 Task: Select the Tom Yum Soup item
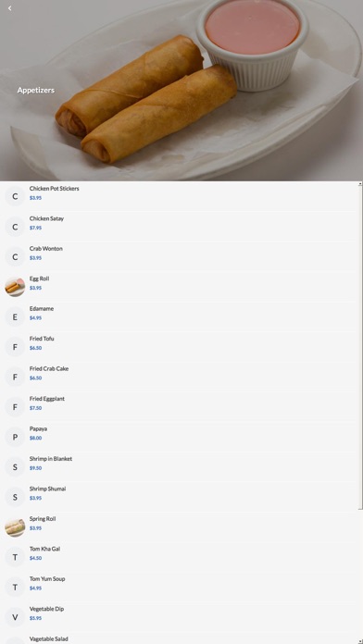pos(179,587)
